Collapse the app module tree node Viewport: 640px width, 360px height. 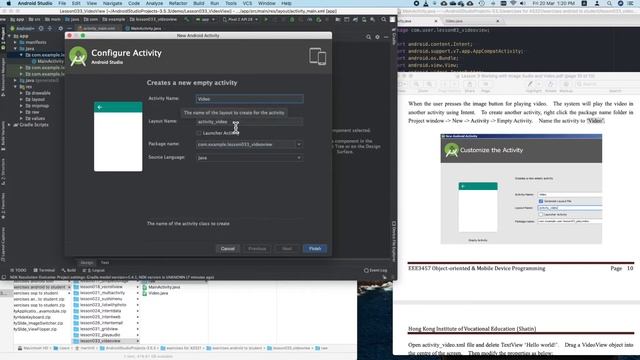[x=9, y=36]
